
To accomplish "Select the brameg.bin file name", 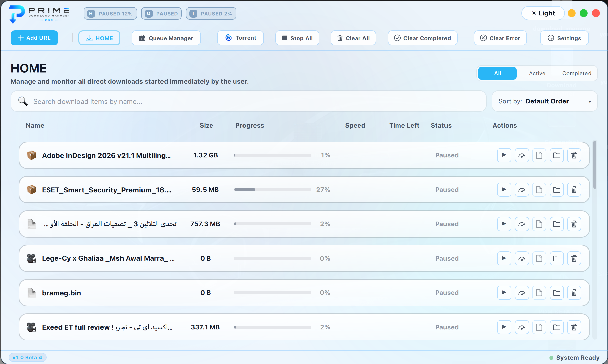I will 62,293.
